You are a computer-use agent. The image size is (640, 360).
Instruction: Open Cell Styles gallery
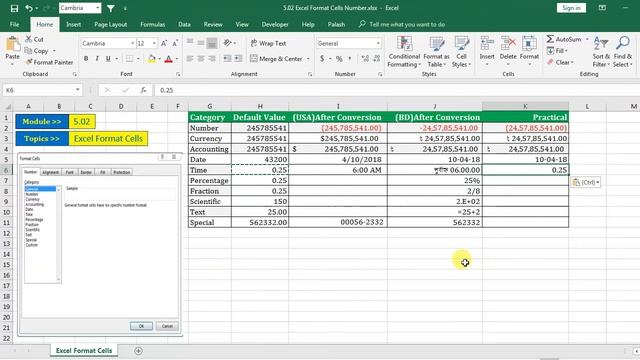[462, 52]
